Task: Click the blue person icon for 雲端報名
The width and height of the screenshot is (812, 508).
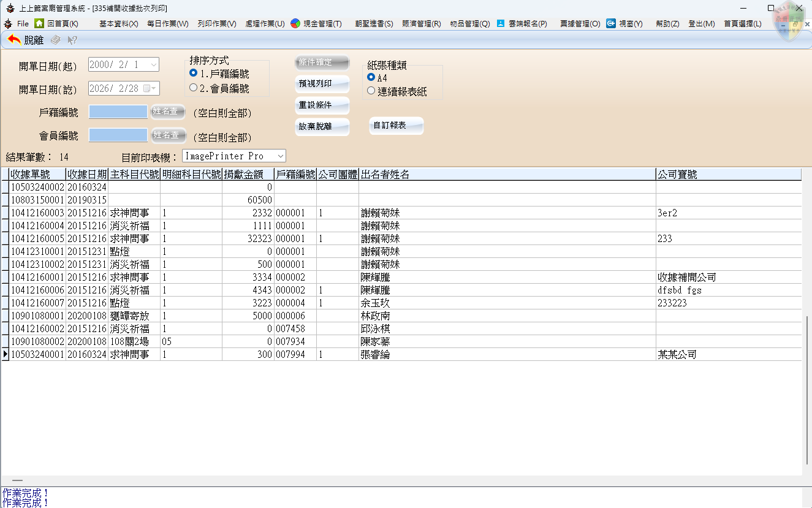Action: [x=501, y=23]
